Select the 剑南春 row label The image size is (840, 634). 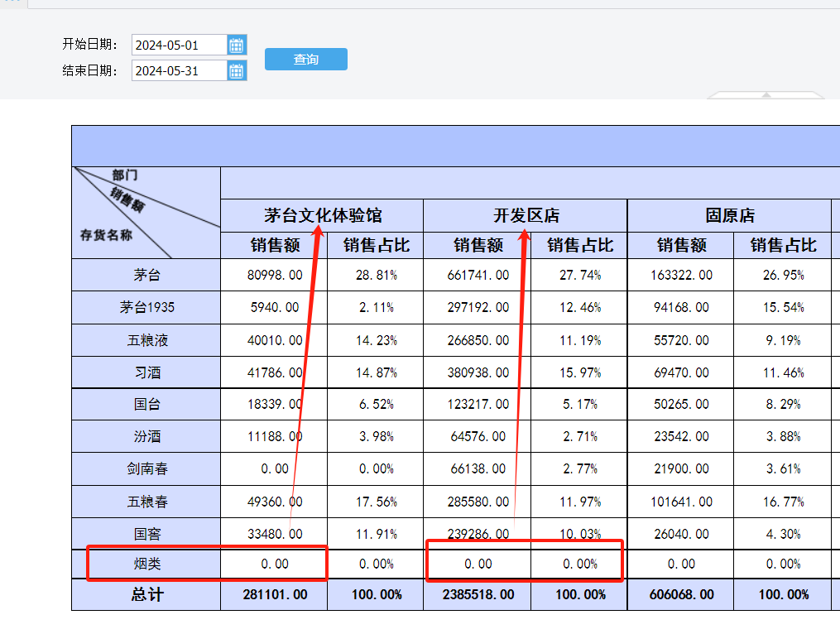tap(146, 469)
